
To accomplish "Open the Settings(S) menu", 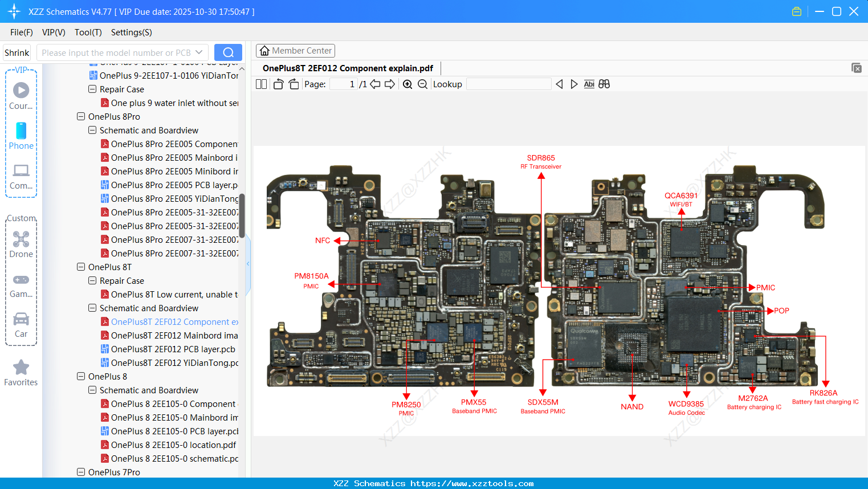I will pyautogui.click(x=131, y=32).
